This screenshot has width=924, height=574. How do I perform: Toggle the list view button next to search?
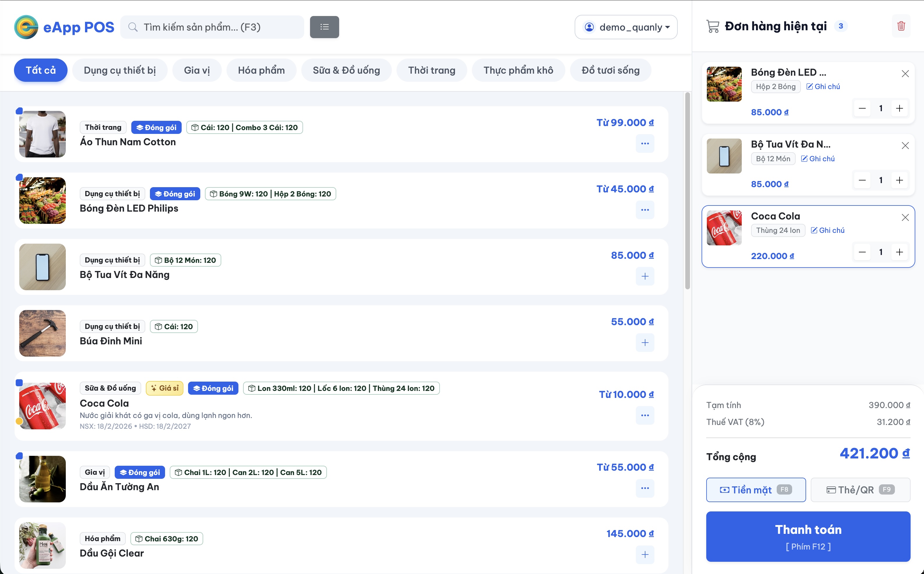tap(324, 27)
